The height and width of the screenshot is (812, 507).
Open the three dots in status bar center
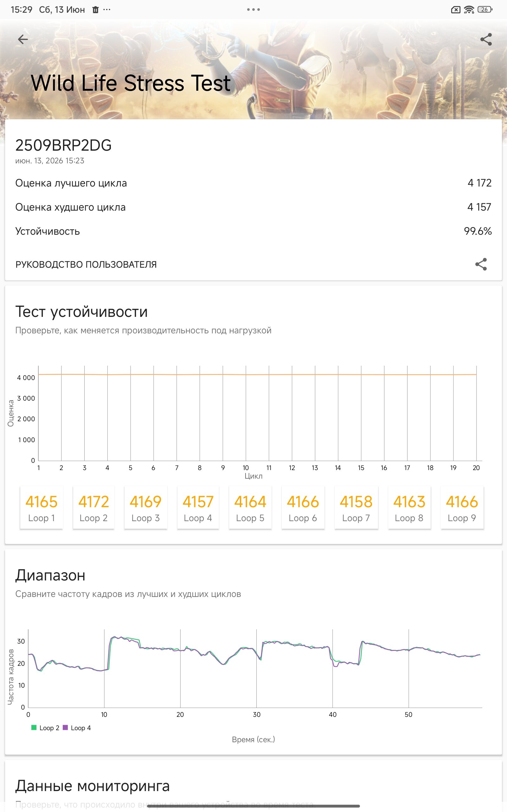pyautogui.click(x=253, y=10)
